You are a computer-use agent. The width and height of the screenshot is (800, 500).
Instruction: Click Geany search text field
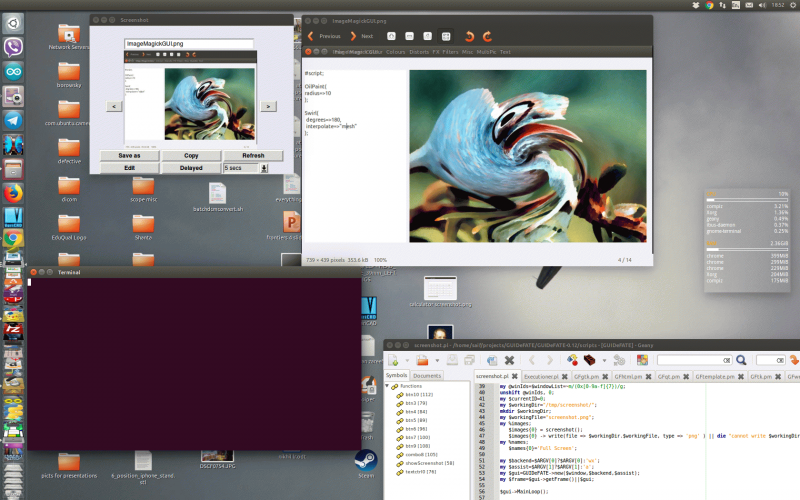pos(694,360)
